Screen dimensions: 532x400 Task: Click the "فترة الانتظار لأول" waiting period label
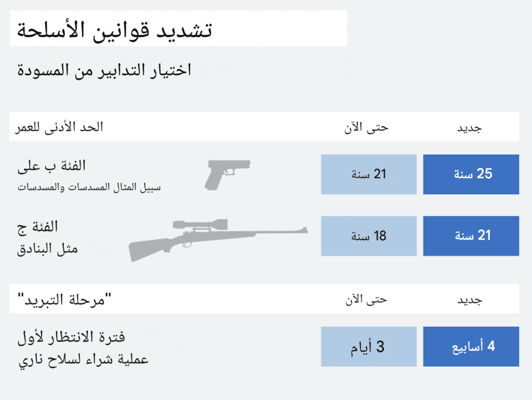tap(72, 337)
